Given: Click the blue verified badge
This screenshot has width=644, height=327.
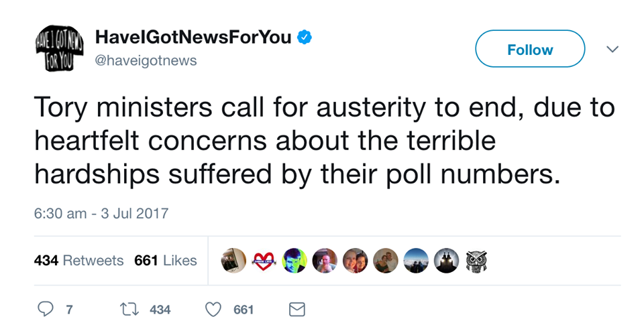Looking at the screenshot, I should (305, 38).
